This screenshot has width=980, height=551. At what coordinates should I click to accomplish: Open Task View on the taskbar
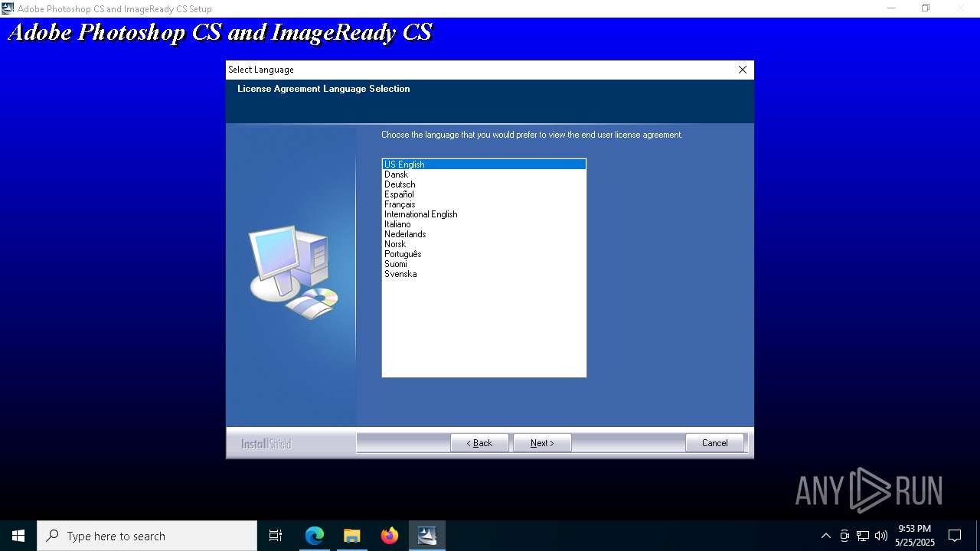point(276,536)
